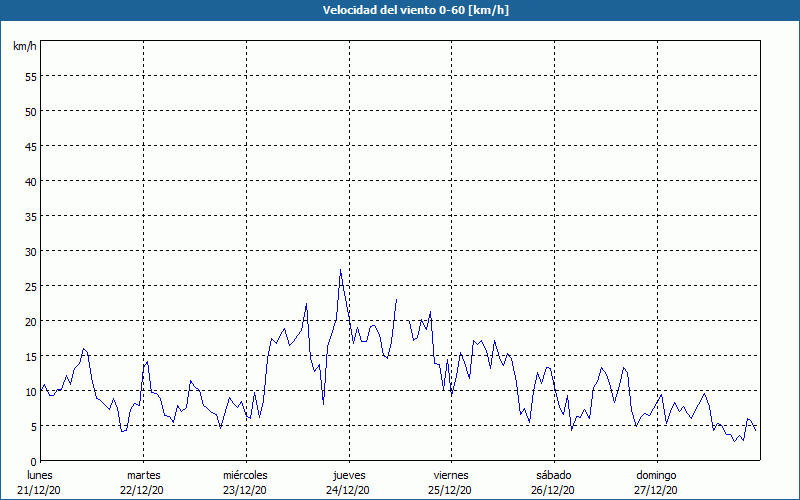Click the '27/12/20' date label

[656, 490]
